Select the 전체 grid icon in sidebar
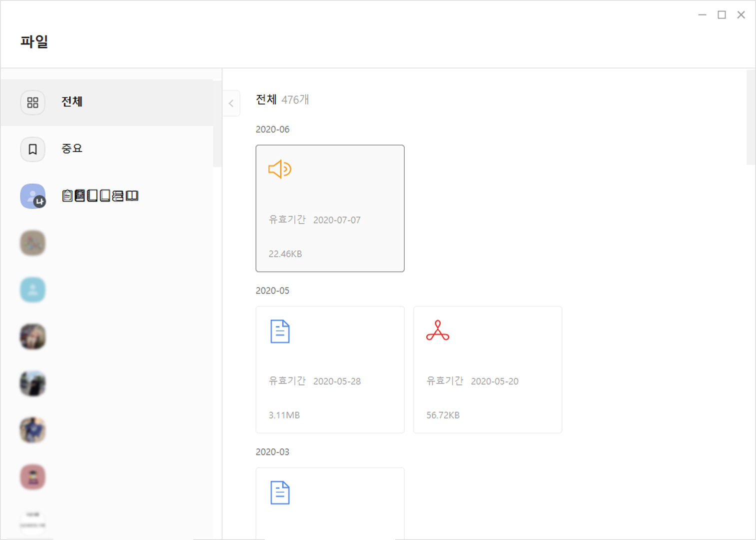The image size is (756, 540). point(32,102)
